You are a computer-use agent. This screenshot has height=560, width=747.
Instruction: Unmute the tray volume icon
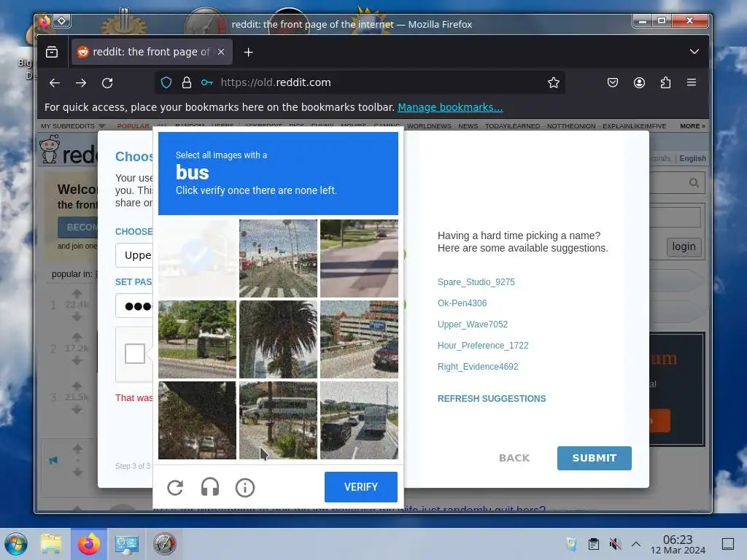615,544
